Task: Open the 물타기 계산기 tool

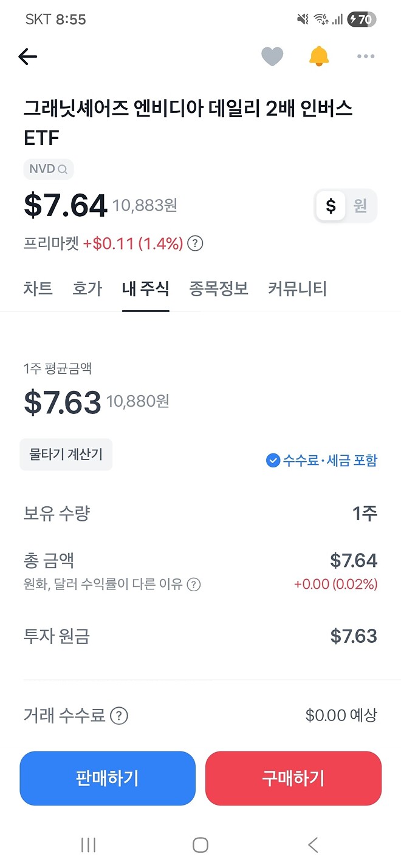Action: (66, 454)
